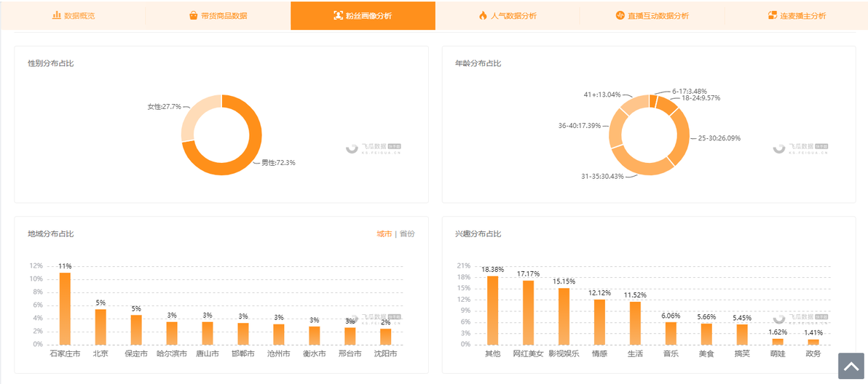
Task: Click the 36-40:17.39% label
Action: pyautogui.click(x=580, y=126)
